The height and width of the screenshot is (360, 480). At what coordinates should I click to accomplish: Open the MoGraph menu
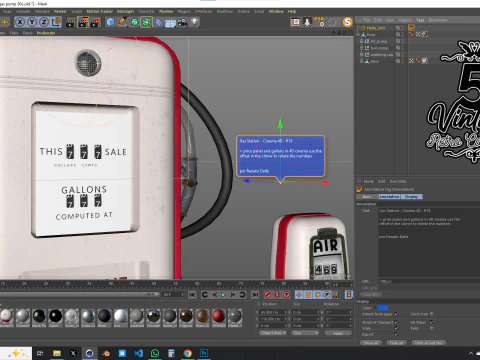pyautogui.click(x=125, y=11)
